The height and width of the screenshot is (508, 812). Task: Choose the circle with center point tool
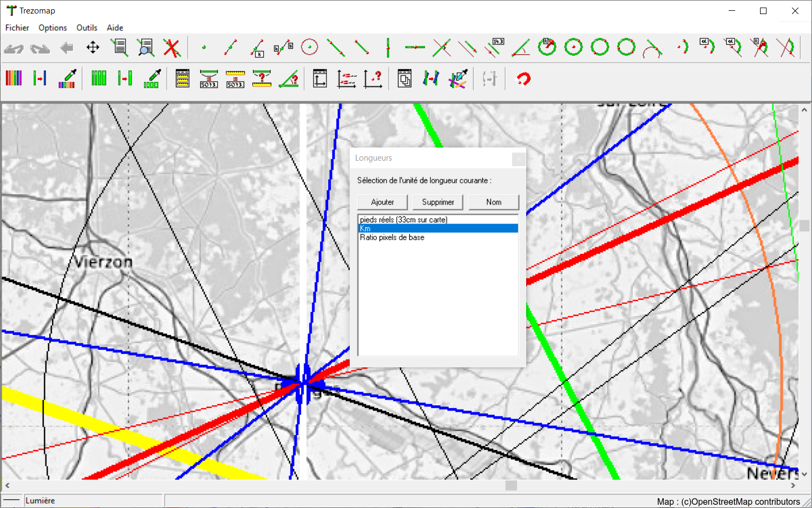[x=310, y=48]
